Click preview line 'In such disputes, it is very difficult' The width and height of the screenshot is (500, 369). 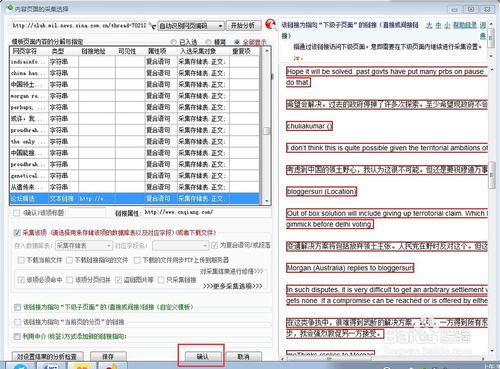tap(387, 290)
